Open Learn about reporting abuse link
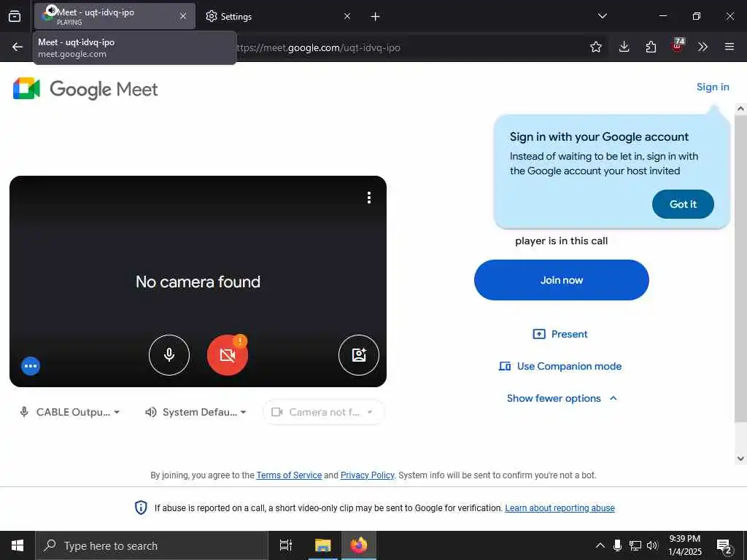Viewport: 747px width, 560px height. pos(560,508)
